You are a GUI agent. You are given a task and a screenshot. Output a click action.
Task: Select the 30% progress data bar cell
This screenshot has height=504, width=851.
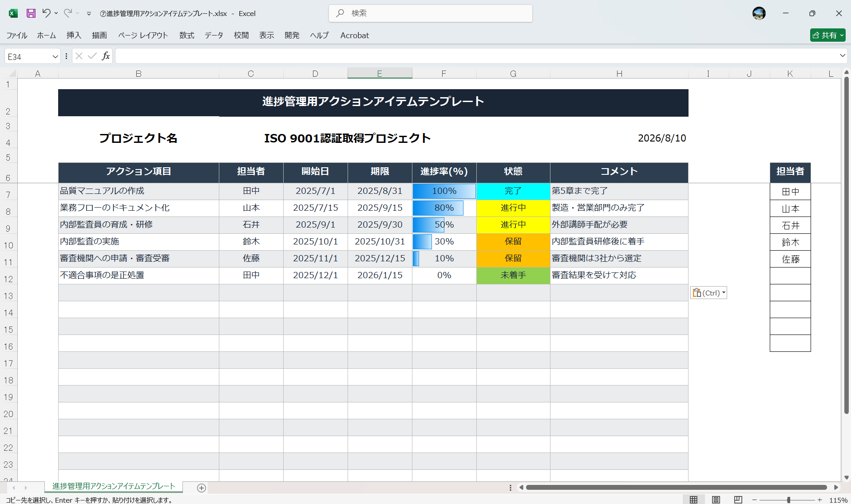click(444, 242)
